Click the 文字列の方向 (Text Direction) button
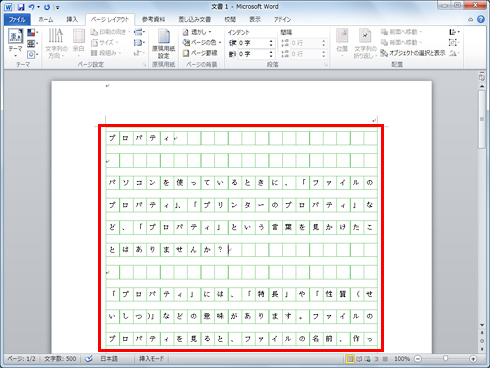Image resolution: width=490 pixels, height=368 pixels. 56,43
